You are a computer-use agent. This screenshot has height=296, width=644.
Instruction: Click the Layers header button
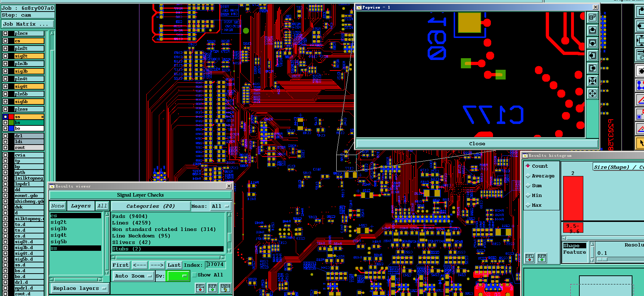(x=81, y=206)
